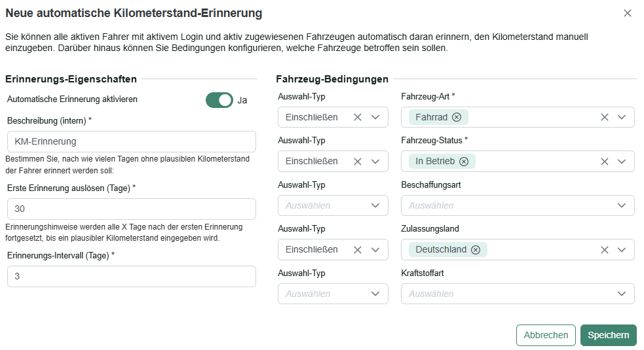Clear all Fahrzeug-Status selections
Image resolution: width=644 pixels, height=350 pixels.
coord(605,162)
